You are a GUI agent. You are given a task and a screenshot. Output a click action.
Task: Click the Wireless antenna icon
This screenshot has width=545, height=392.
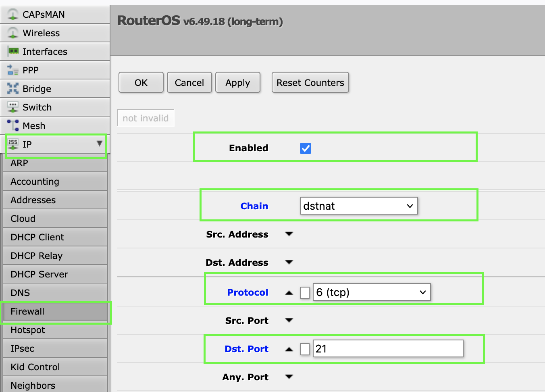13,33
